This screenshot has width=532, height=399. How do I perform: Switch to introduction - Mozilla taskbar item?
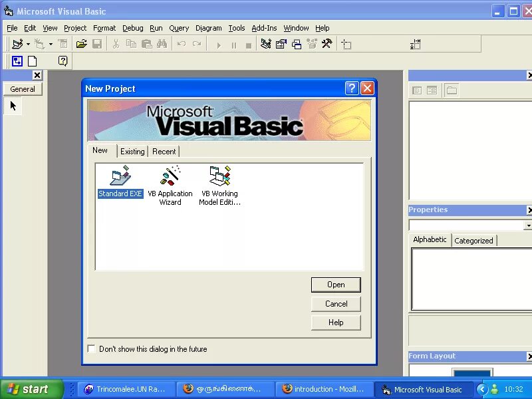pos(323,389)
